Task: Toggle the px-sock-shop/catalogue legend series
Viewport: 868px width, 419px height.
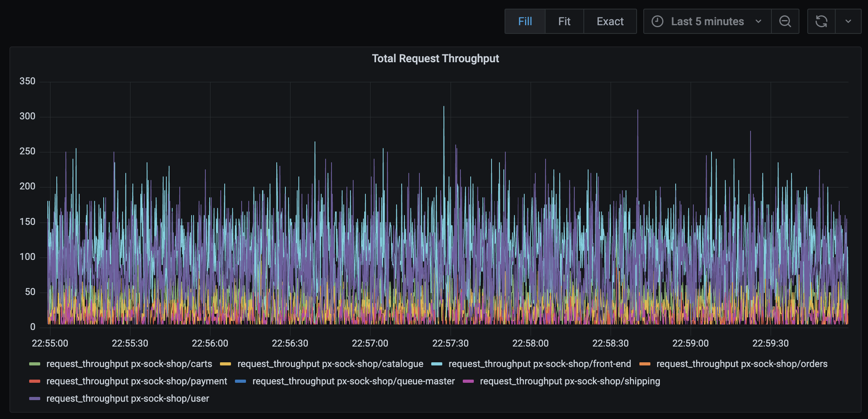Action: pyautogui.click(x=330, y=364)
